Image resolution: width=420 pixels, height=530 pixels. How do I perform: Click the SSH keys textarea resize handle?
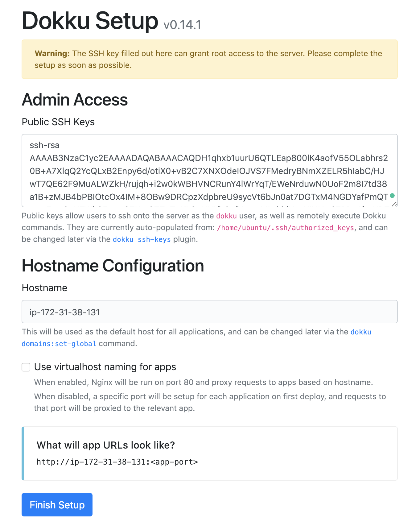[x=394, y=204]
